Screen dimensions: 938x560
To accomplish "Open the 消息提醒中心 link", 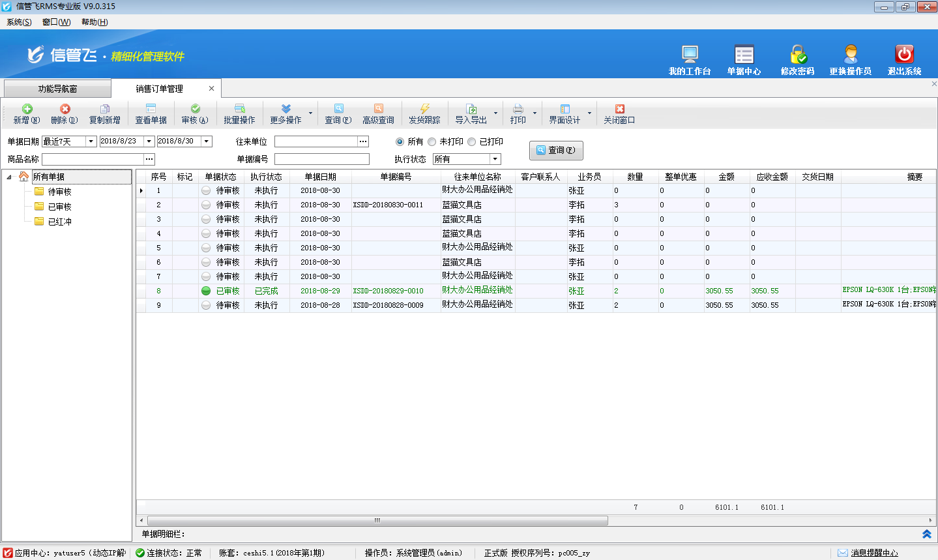I will (x=873, y=553).
